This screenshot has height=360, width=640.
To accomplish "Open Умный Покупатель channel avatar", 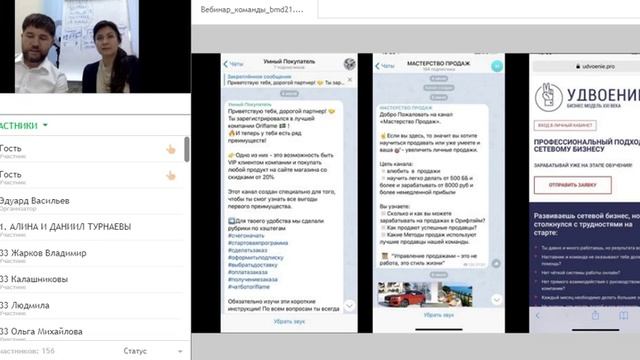I will (x=349, y=64).
